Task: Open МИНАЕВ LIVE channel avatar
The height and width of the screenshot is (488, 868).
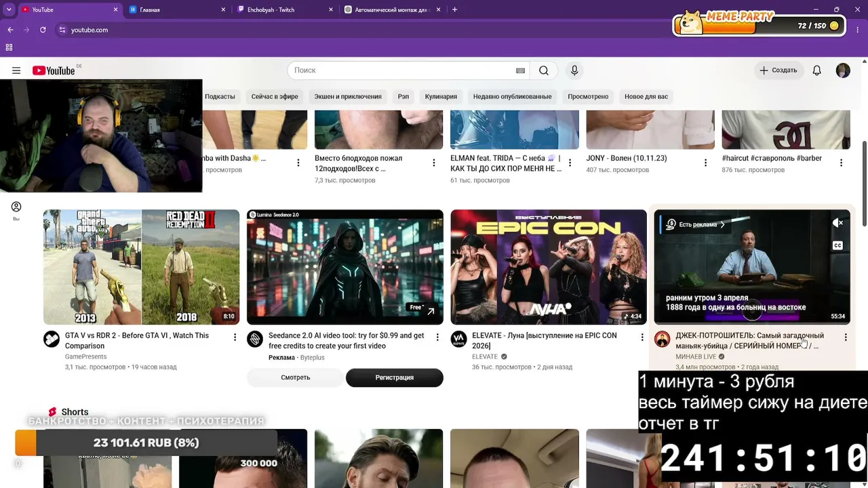Action: [x=662, y=339]
